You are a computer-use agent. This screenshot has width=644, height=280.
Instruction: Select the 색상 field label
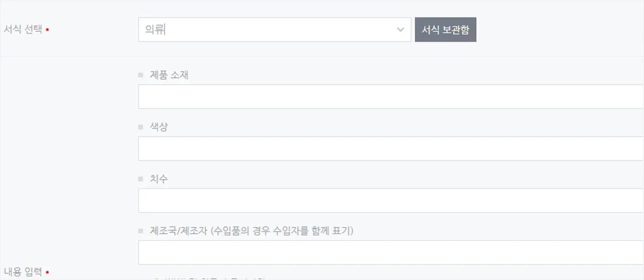(159, 127)
